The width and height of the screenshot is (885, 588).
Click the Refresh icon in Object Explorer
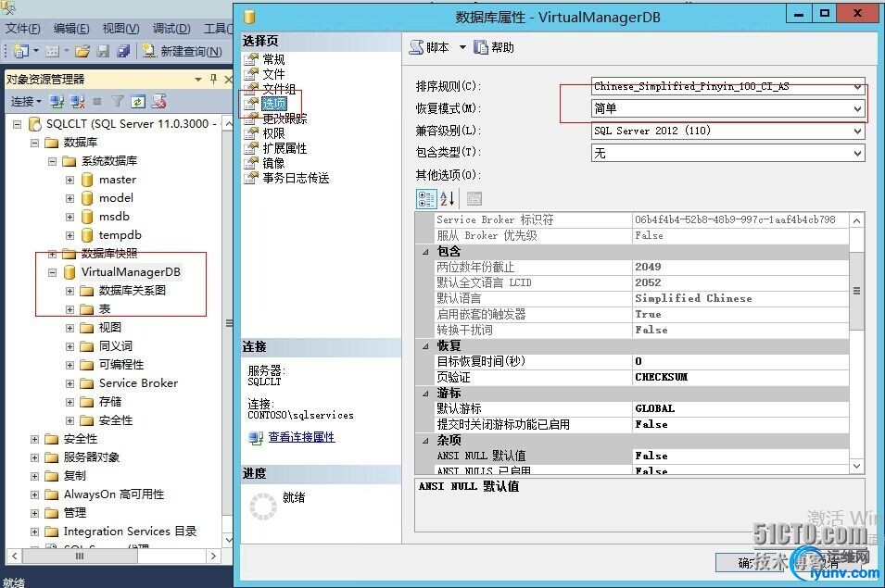pyautogui.click(x=138, y=102)
